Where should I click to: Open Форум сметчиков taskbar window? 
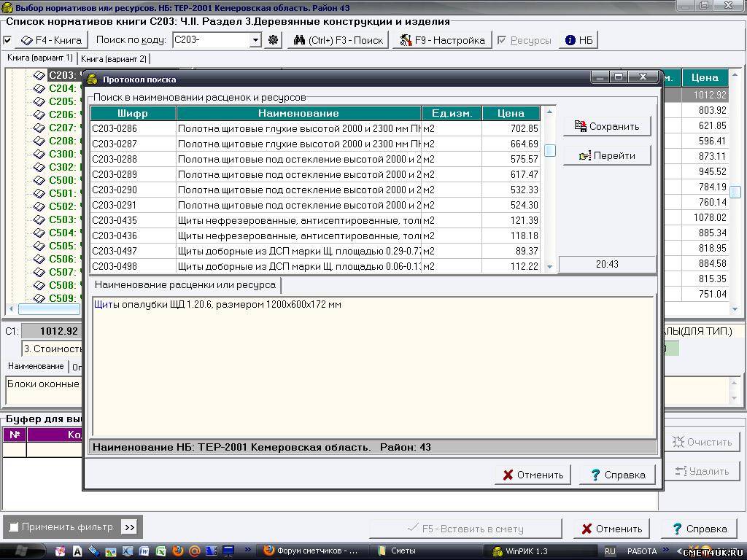tap(311, 551)
